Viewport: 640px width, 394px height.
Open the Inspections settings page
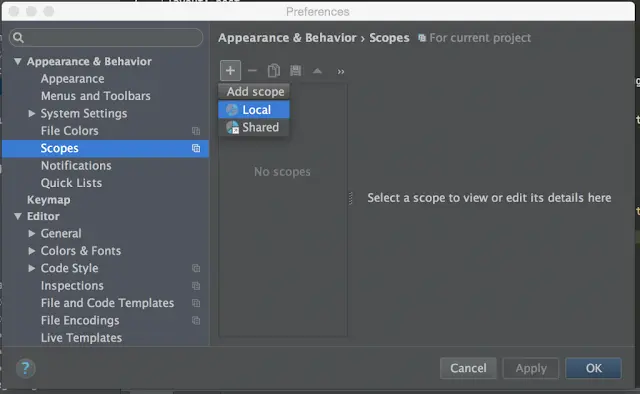coord(72,286)
